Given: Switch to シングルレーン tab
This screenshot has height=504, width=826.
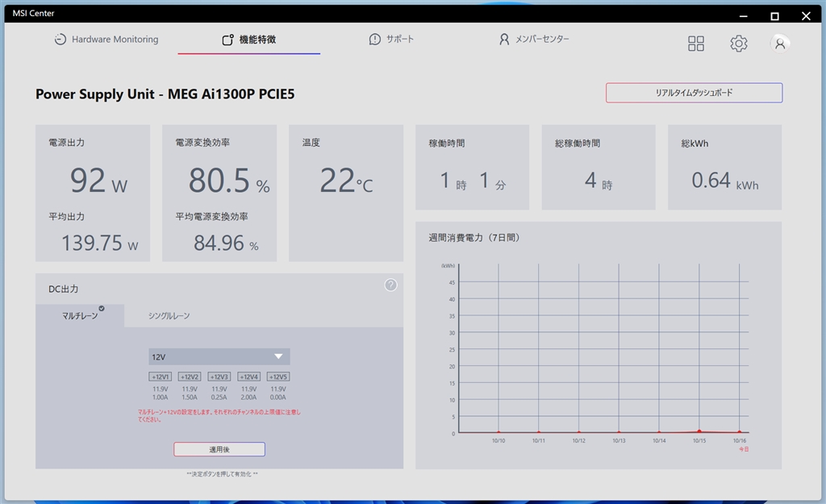Looking at the screenshot, I should 169,315.
